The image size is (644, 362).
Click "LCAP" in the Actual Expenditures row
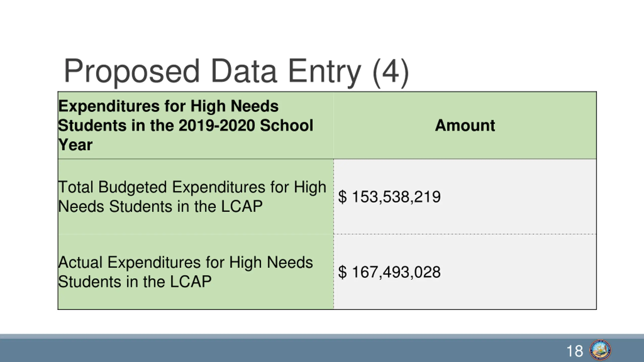coord(190,282)
